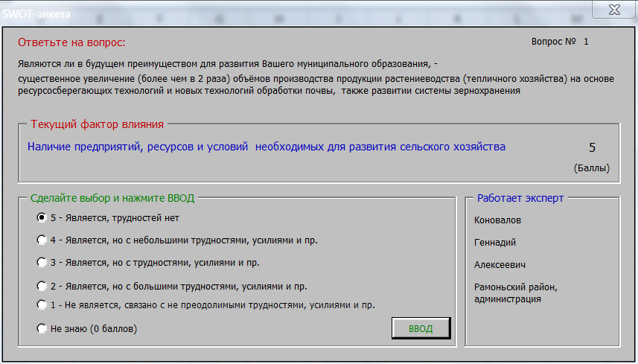This screenshot has height=364, width=638.
Task: Close the SWOT-анкета dialog window
Action: (x=614, y=10)
